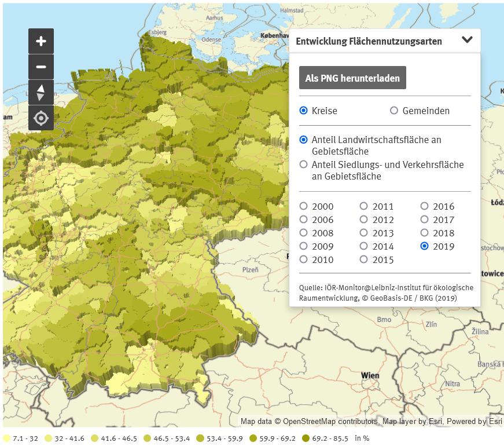
Task: Zoom out of the map
Action: click(x=41, y=67)
